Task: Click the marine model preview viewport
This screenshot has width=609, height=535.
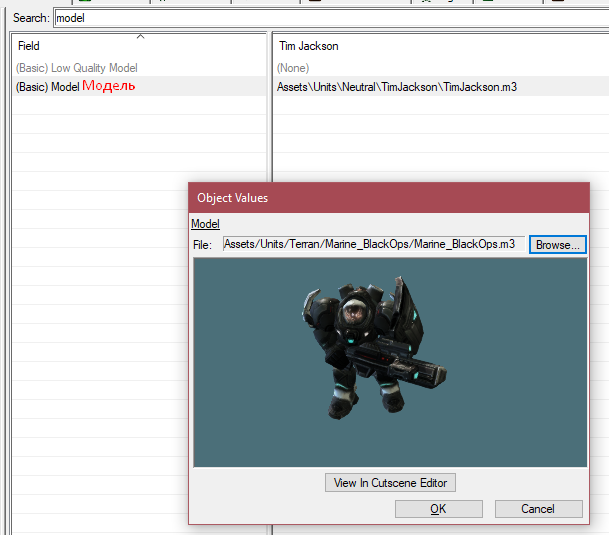Action: 390,362
